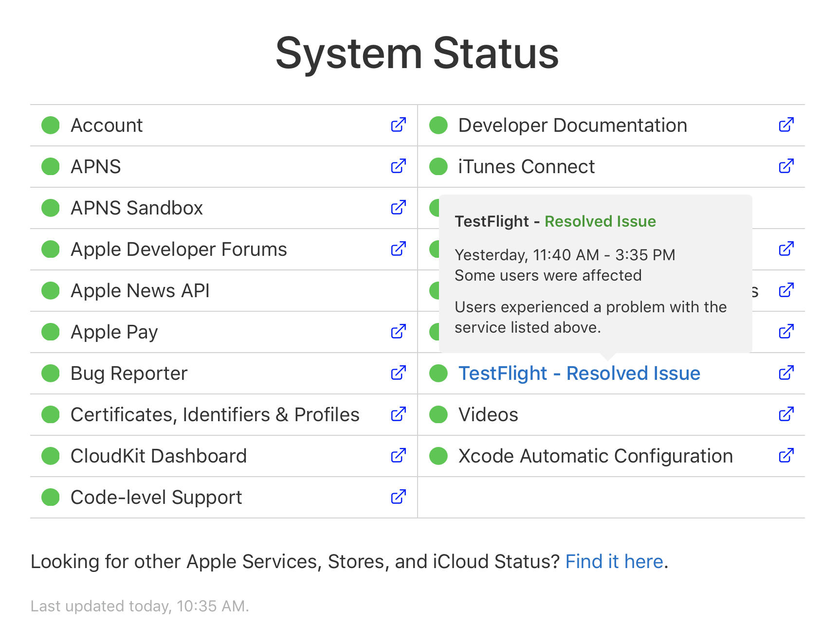Click the Bug Reporter external link icon
840x642 pixels.
[398, 373]
